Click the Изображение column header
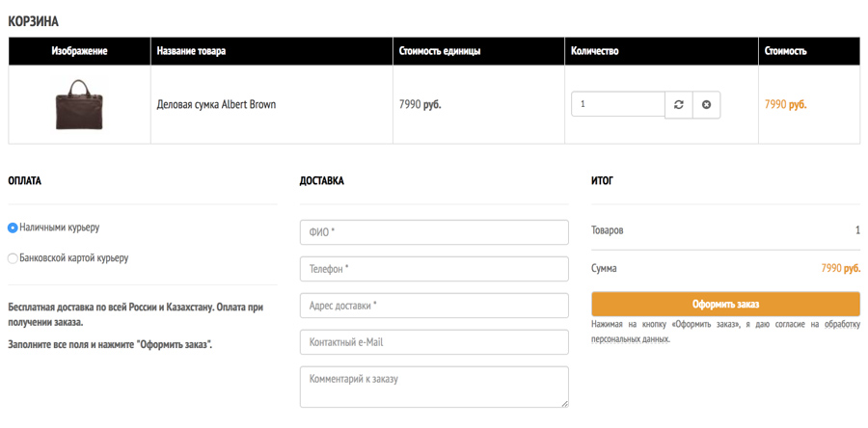 [79, 51]
